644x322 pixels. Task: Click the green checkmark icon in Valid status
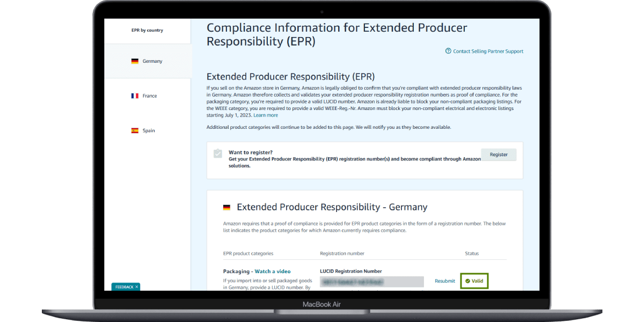(x=467, y=281)
